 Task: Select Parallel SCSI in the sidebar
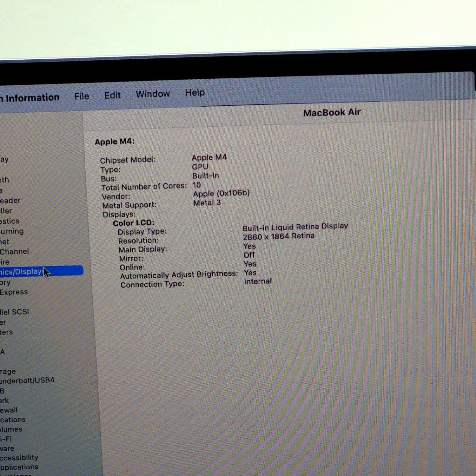pos(14,312)
